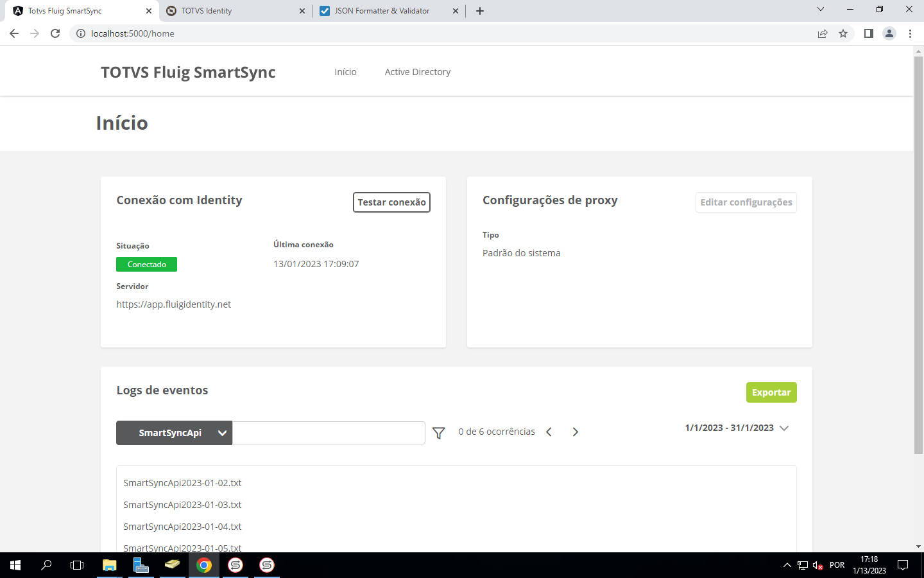The height and width of the screenshot is (578, 924).
Task: Click the network tray icon
Action: 803,565
